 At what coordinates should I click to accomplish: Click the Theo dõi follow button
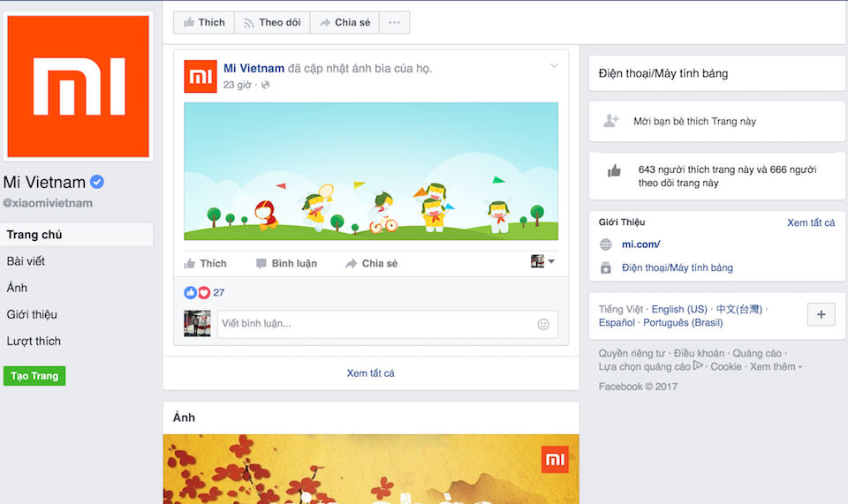coord(272,23)
